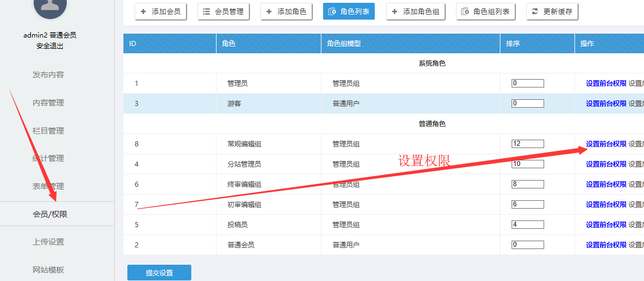Click the plus icon on 添加角色
Viewport: 644px width, 281px height.
(x=269, y=12)
